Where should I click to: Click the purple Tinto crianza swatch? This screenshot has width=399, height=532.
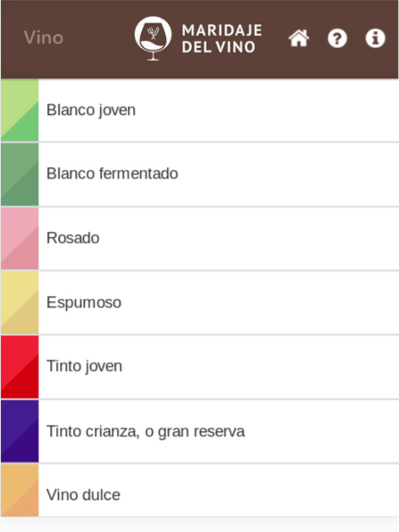click(x=20, y=431)
